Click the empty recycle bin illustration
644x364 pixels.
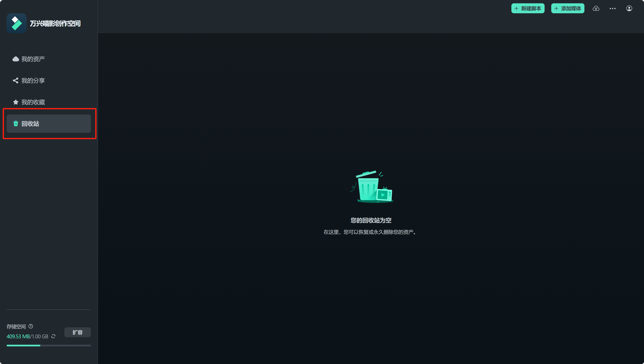click(371, 187)
